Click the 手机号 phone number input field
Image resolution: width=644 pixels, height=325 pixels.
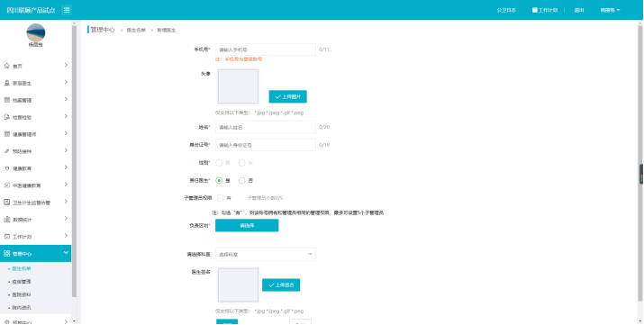(266, 50)
